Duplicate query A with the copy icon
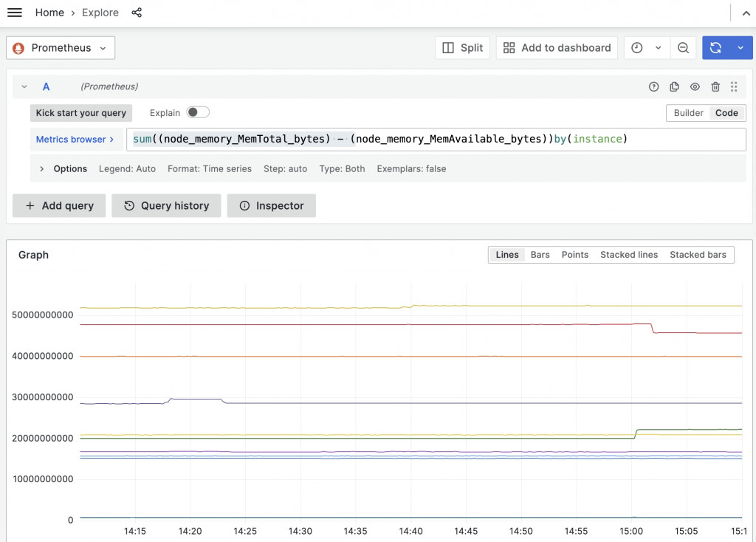 coord(674,87)
